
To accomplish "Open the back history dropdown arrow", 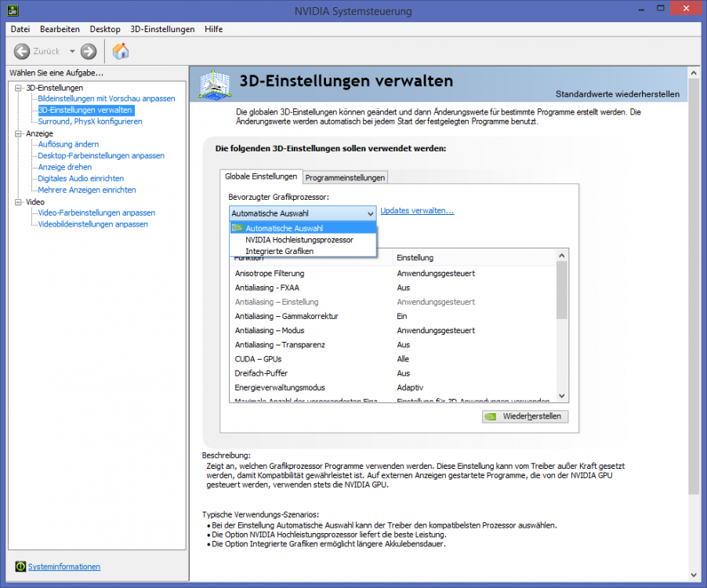I will point(72,52).
